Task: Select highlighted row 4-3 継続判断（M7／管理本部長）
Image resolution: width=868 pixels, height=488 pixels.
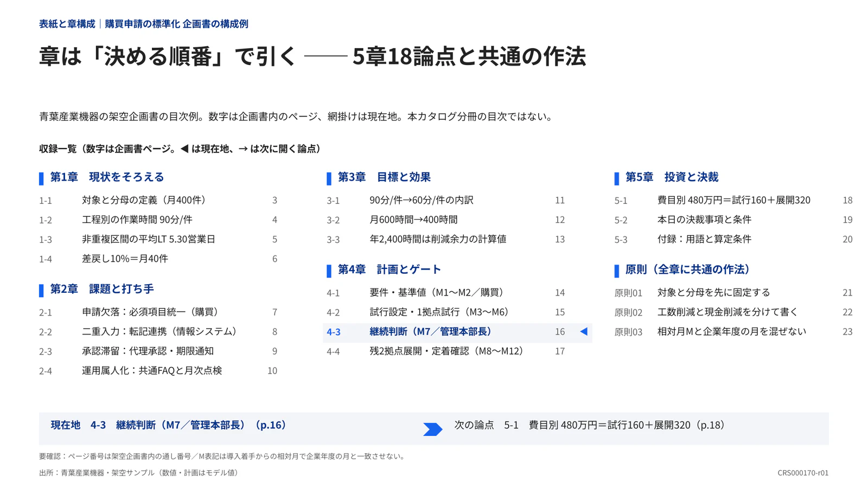Action: click(x=457, y=332)
